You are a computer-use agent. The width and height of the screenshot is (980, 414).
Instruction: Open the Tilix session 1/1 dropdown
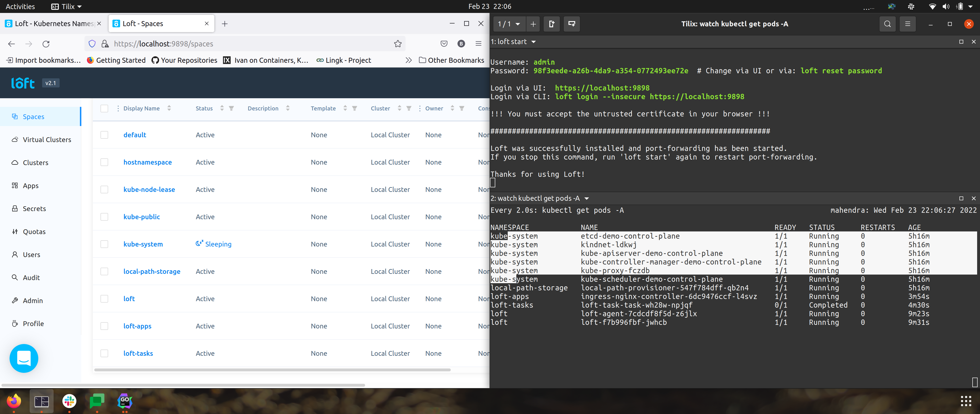pyautogui.click(x=509, y=24)
